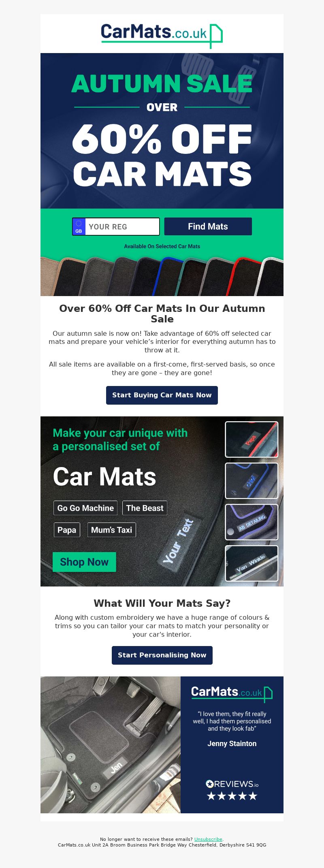Click the green Shop Now button
Viewport: 324px width, 868px height.
click(x=84, y=562)
